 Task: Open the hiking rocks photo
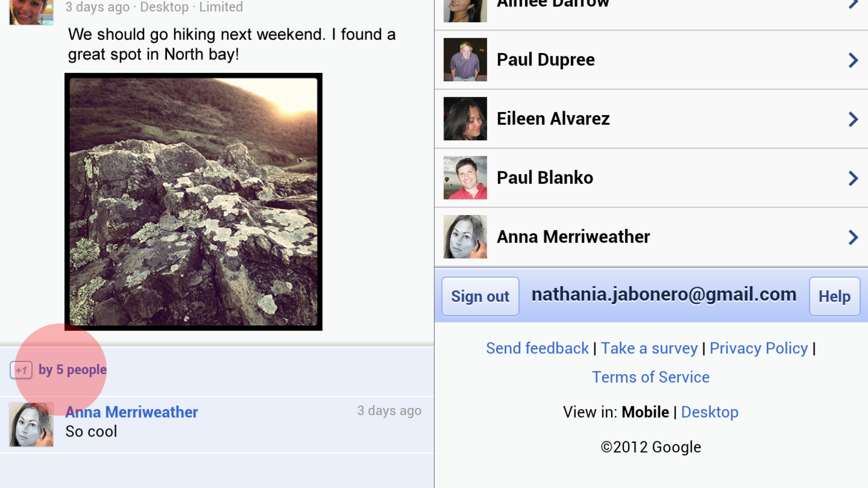point(193,202)
